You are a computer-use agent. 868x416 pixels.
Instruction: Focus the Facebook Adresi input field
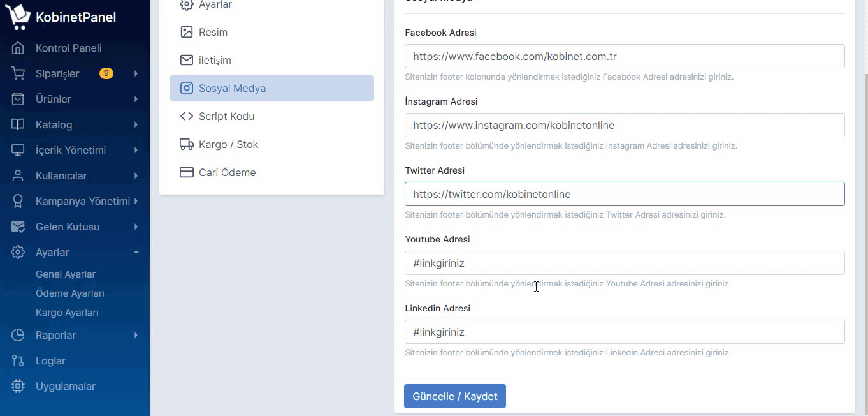[x=625, y=56]
